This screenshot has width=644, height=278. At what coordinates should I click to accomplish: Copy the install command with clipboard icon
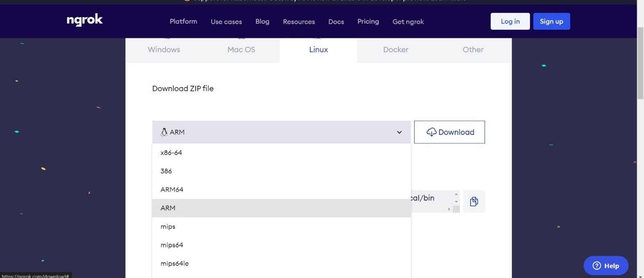pos(474,201)
